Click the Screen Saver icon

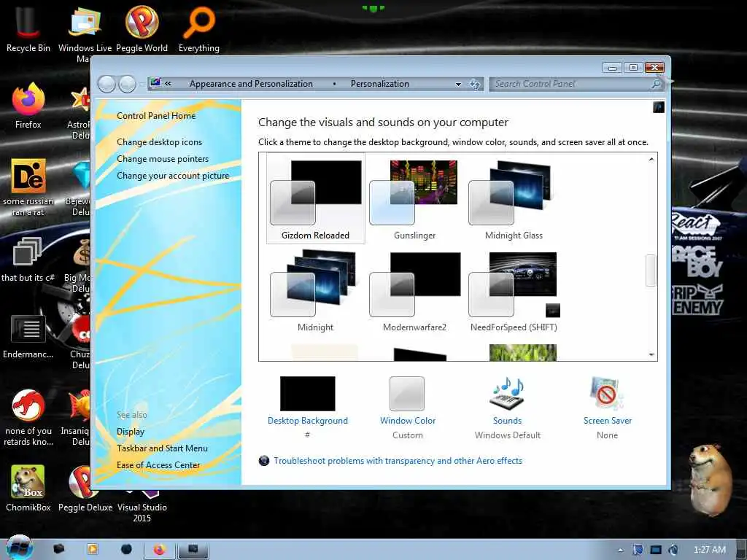606,393
